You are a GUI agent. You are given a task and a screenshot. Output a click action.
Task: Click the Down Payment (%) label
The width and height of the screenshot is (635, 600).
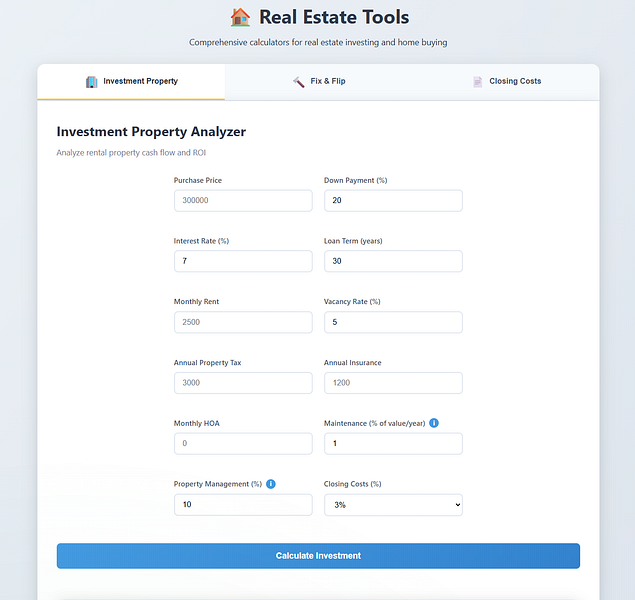(x=356, y=181)
